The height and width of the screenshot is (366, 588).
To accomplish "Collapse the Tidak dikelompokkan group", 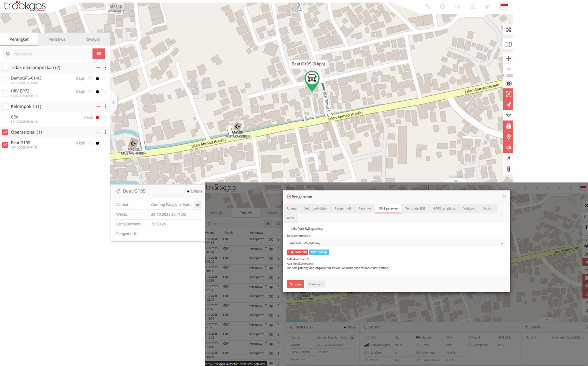I will click(x=98, y=67).
